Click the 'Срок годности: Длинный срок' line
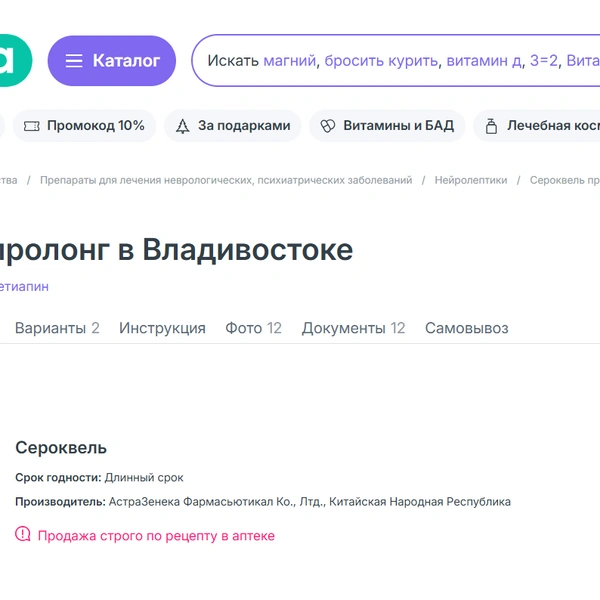 coord(99,478)
